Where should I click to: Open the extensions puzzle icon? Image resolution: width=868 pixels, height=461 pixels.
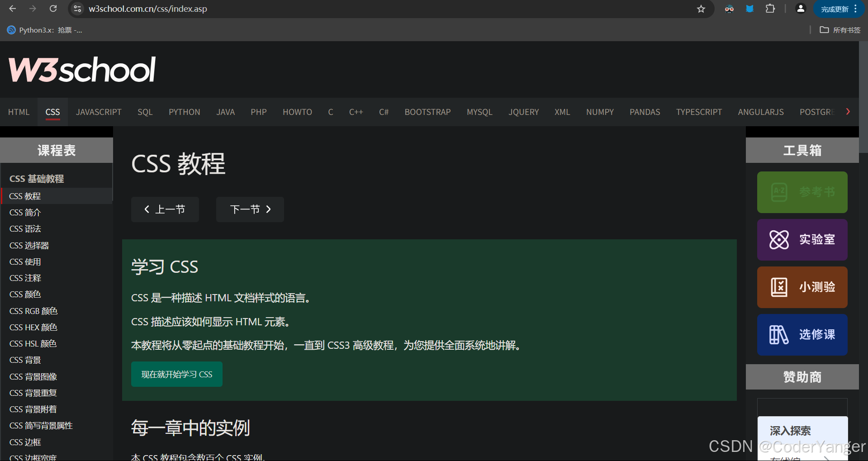(x=770, y=9)
